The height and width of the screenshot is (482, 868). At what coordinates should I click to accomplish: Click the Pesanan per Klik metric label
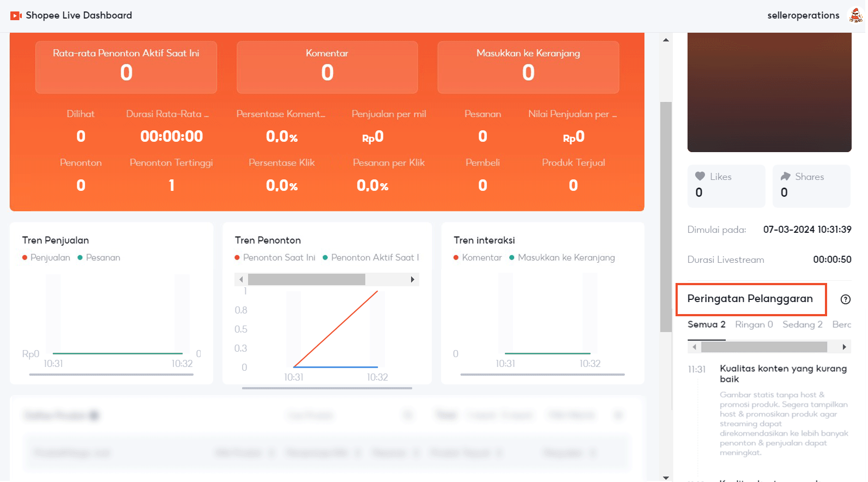point(389,162)
